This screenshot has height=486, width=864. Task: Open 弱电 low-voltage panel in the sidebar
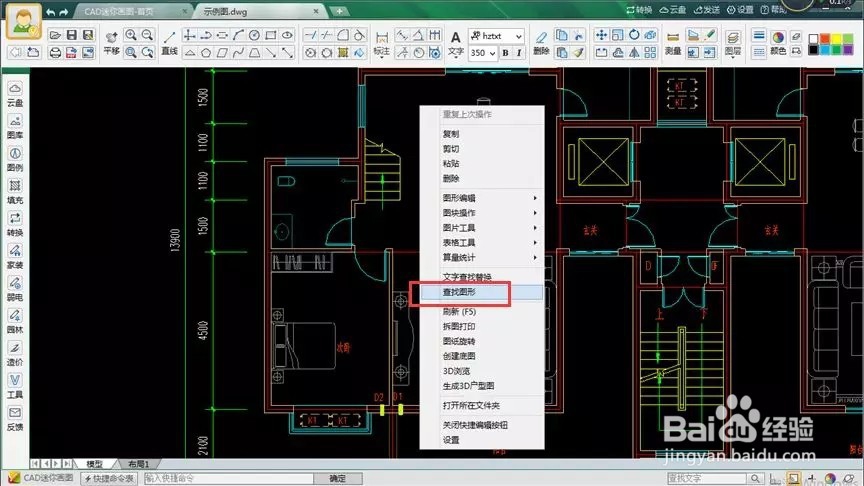15,290
